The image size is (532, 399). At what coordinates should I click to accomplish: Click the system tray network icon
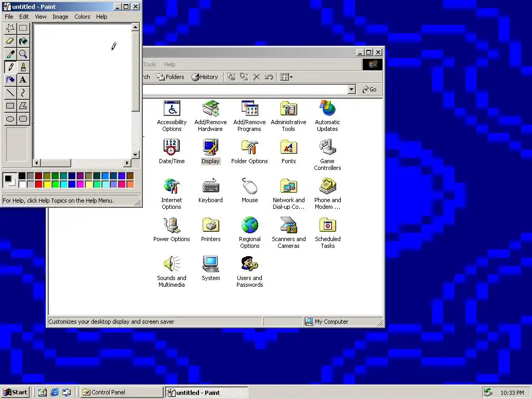(x=488, y=393)
